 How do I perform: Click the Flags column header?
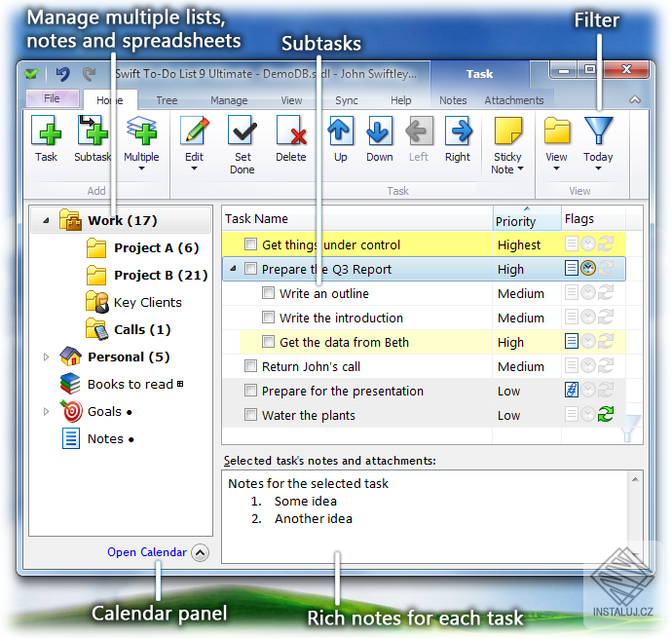tap(593, 218)
